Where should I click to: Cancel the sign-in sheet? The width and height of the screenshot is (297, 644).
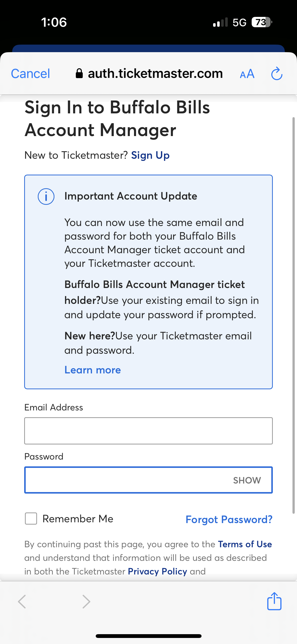[30, 74]
